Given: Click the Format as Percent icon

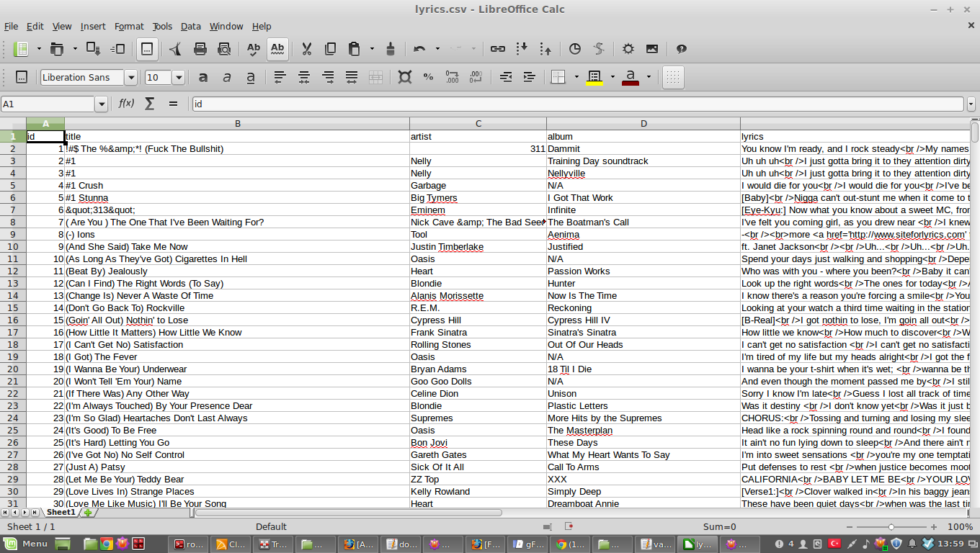Looking at the screenshot, I should [x=428, y=77].
